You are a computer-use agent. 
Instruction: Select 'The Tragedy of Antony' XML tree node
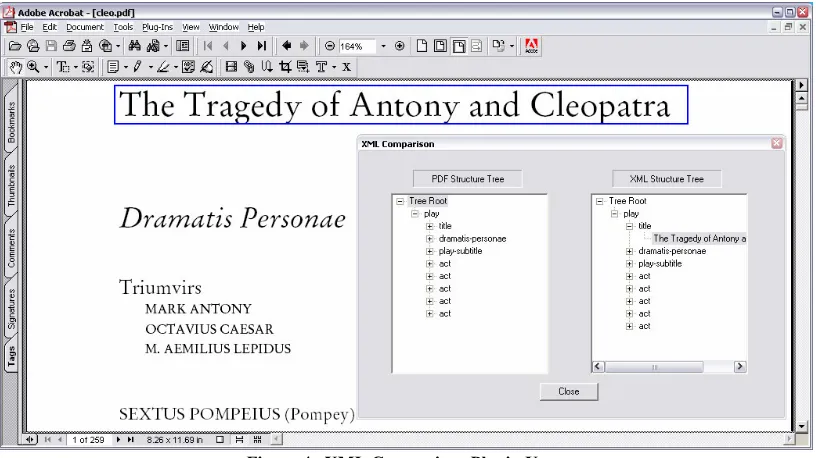point(699,239)
